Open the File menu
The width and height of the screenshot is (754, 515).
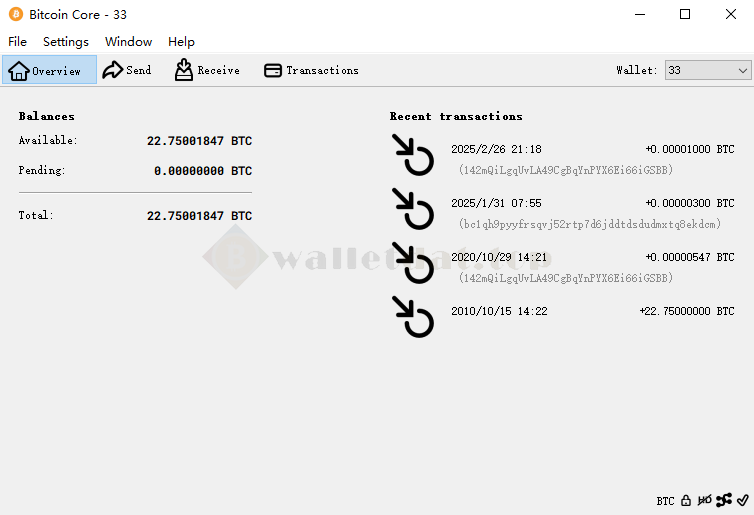click(x=17, y=42)
